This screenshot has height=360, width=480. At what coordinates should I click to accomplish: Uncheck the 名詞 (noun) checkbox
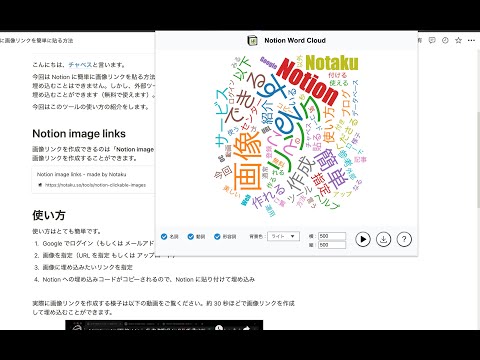coord(164,237)
